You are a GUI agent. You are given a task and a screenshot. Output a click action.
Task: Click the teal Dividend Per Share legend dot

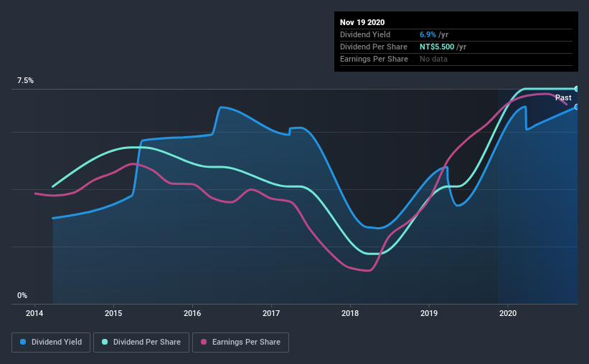click(x=105, y=342)
